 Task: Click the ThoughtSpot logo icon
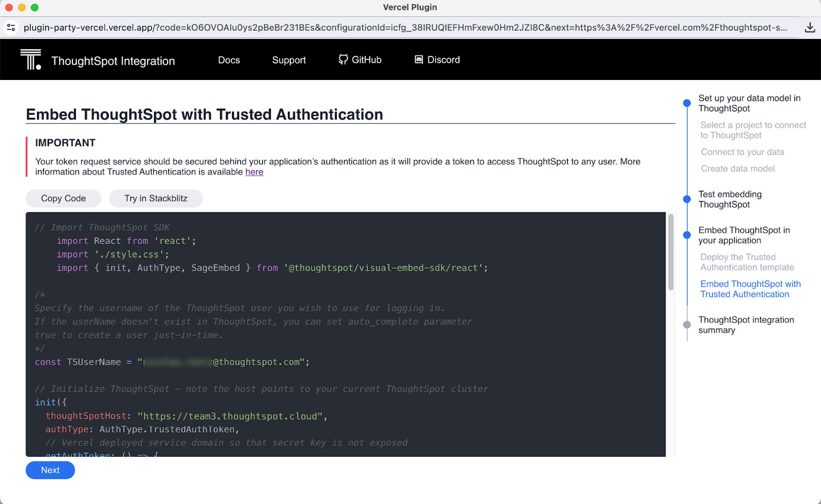click(31, 59)
